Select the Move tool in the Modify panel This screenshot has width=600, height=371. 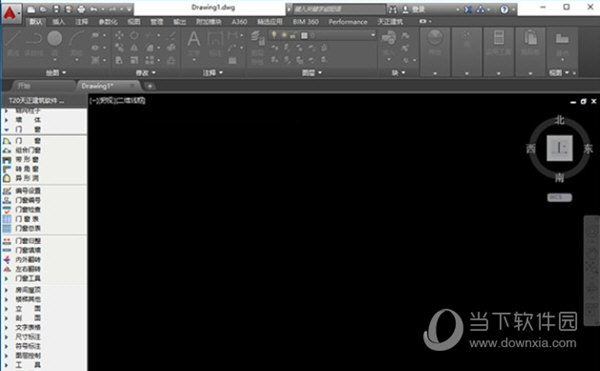(119, 35)
